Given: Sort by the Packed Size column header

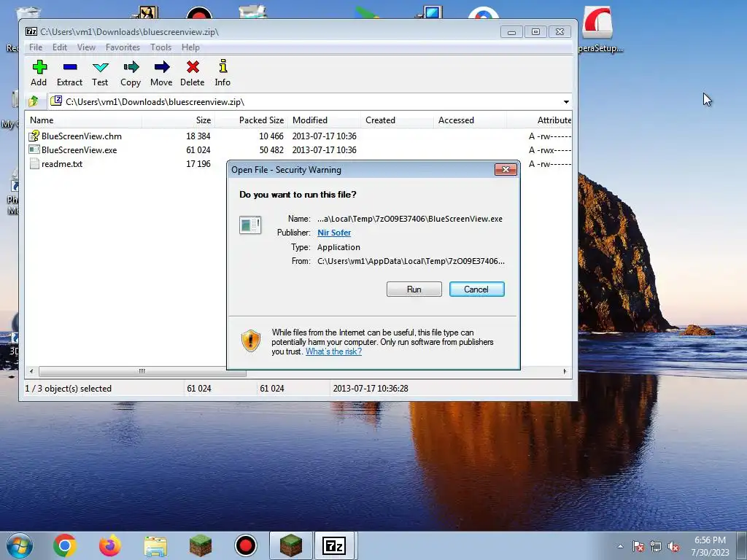Looking at the screenshot, I should pos(251,120).
